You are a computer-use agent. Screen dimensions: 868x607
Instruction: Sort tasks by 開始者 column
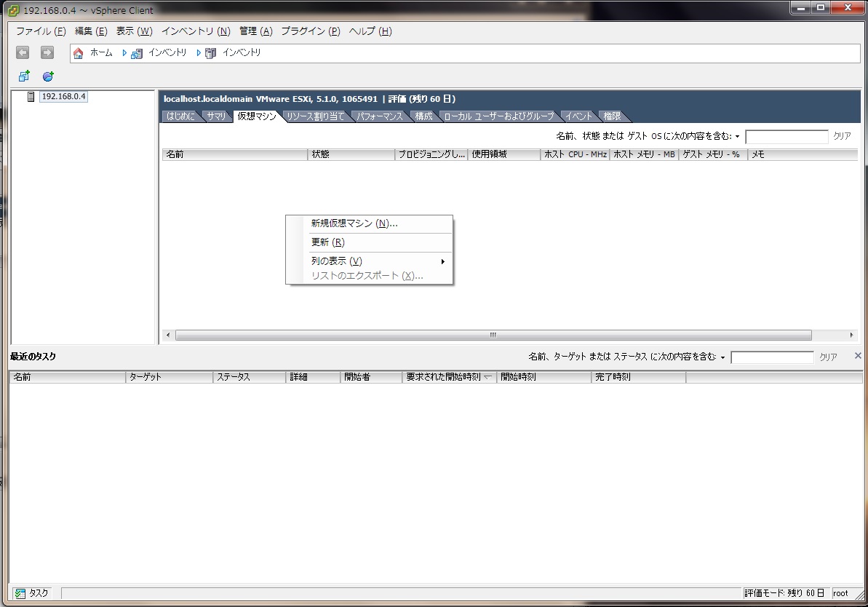[x=371, y=377]
